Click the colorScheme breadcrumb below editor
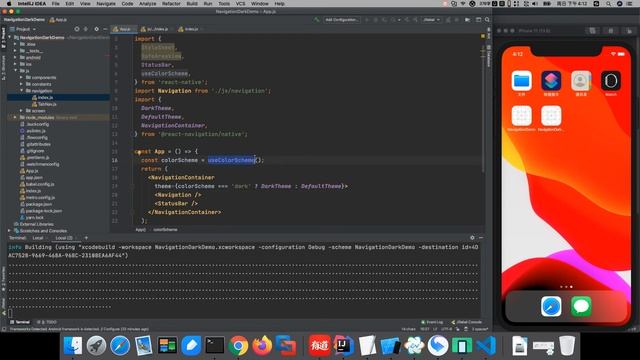This screenshot has width=640, height=360. pyautogui.click(x=165, y=229)
